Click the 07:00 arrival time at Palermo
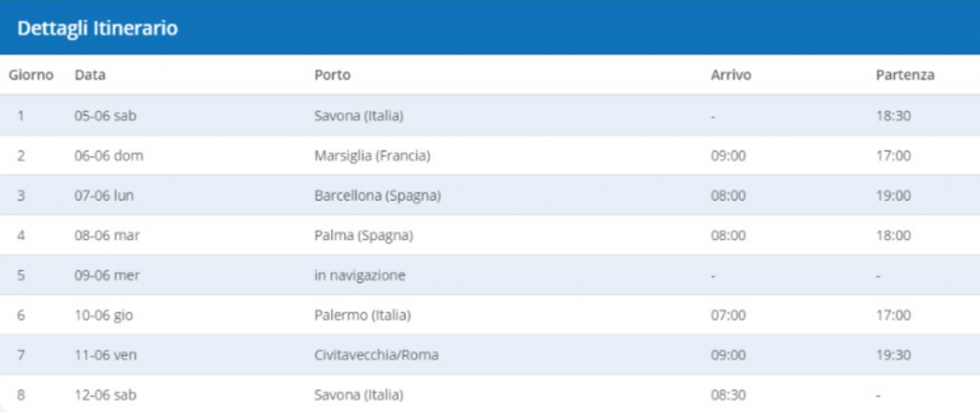The width and height of the screenshot is (980, 412). pos(728,315)
